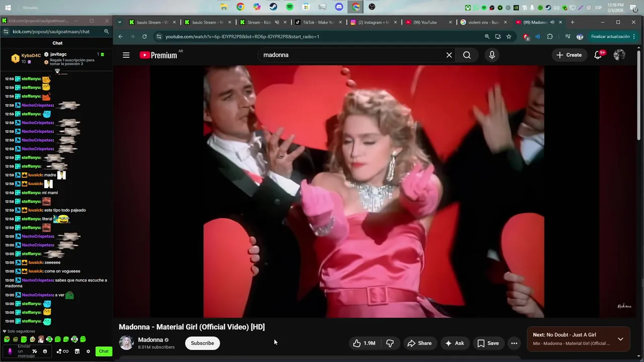Expand the Next: No Doubt queue panel

pos(620,339)
